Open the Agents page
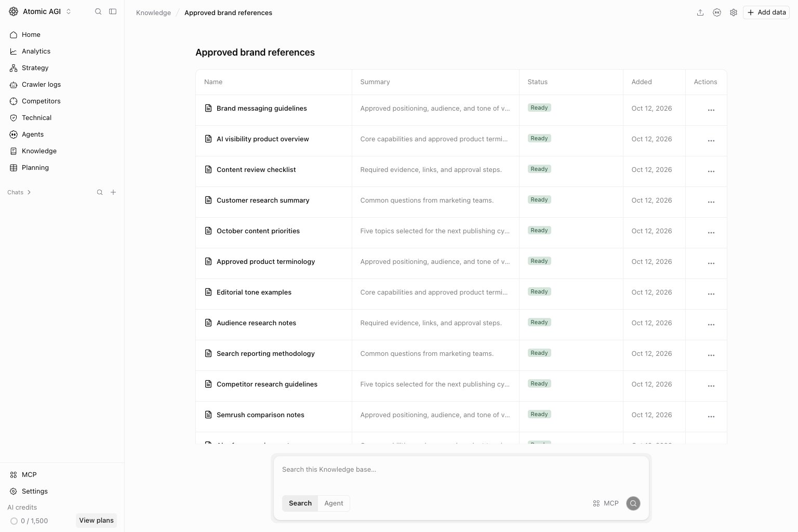The image size is (798, 532). (62, 135)
